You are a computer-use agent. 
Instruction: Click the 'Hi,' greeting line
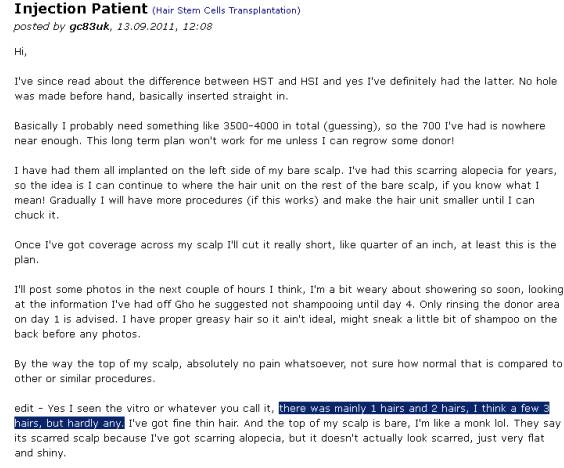21,52
